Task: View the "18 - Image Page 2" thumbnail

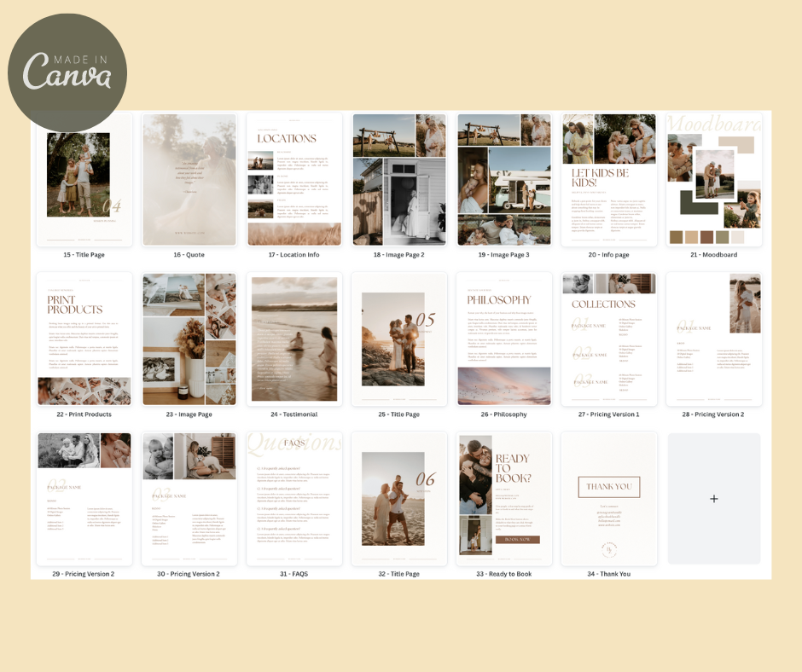Action: [x=398, y=179]
